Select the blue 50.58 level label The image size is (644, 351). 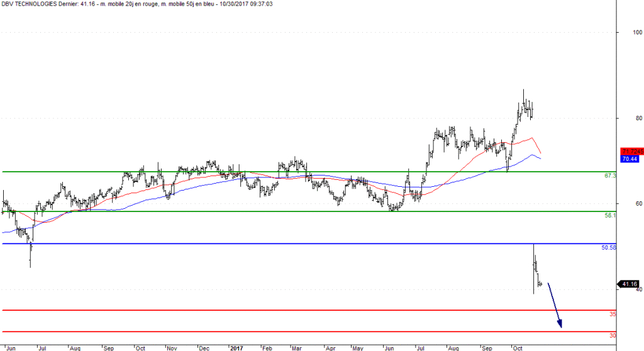click(608, 248)
